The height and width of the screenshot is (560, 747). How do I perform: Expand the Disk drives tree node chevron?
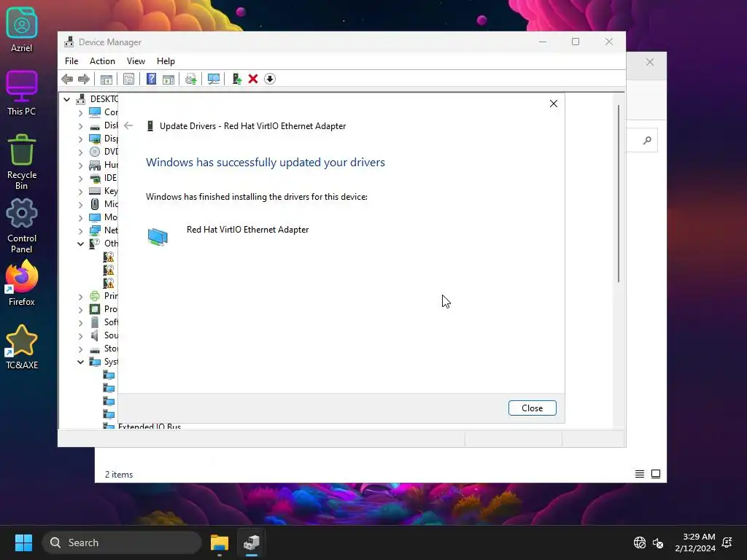click(80, 126)
